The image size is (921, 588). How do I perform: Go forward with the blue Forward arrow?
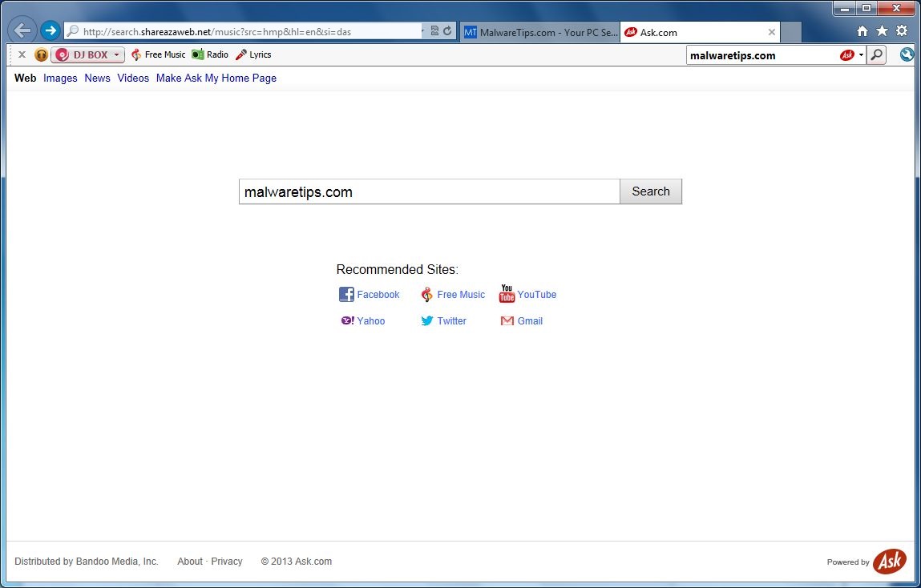pos(50,30)
